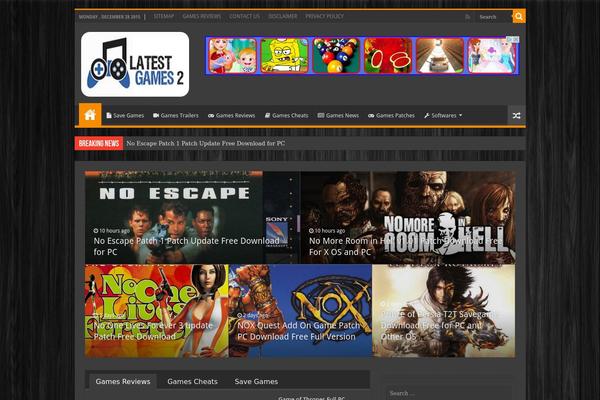The height and width of the screenshot is (400, 600).
Task: Open the top bar Games Reviews link
Action: click(202, 16)
